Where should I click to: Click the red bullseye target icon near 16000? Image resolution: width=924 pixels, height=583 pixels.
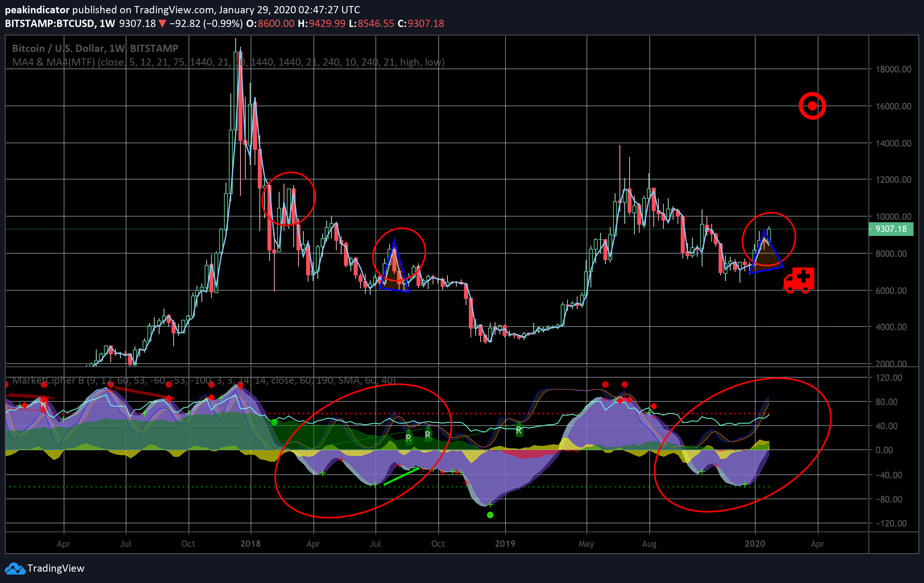812,106
